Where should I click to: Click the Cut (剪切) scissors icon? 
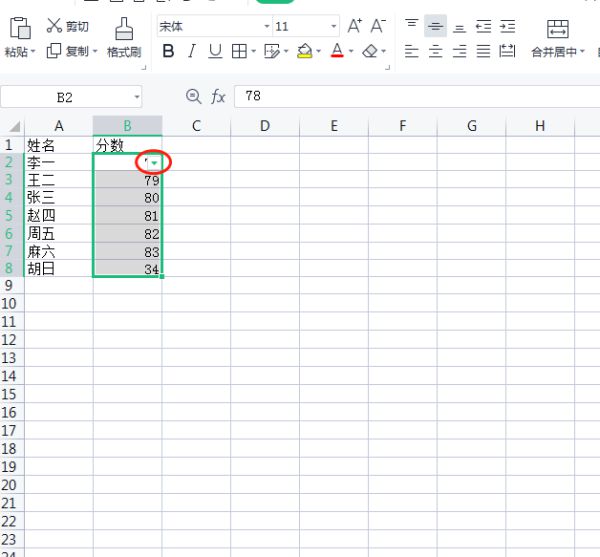[54, 25]
